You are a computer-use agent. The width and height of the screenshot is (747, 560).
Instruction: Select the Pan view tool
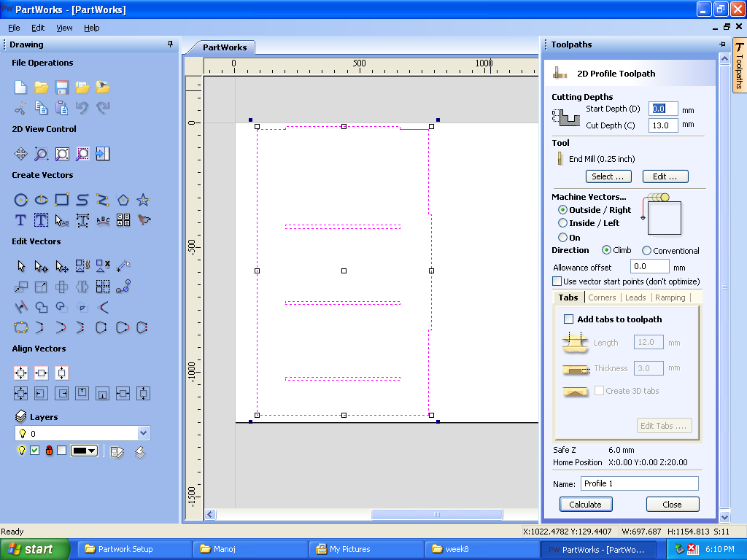click(20, 154)
